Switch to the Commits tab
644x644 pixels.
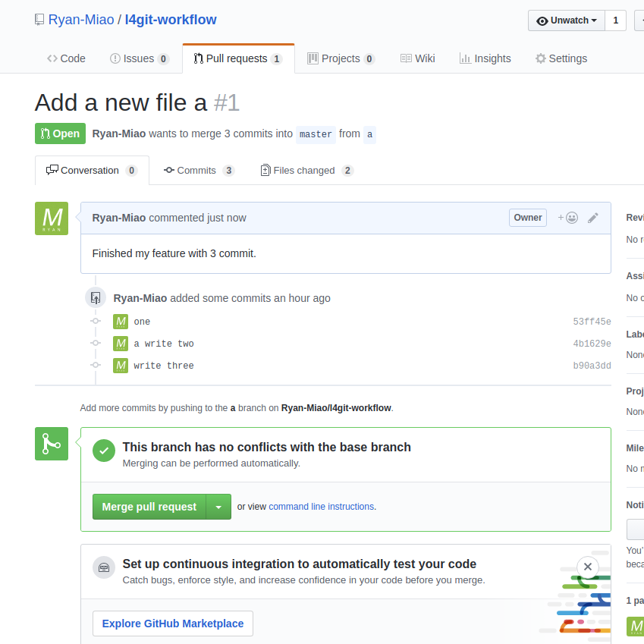point(199,171)
